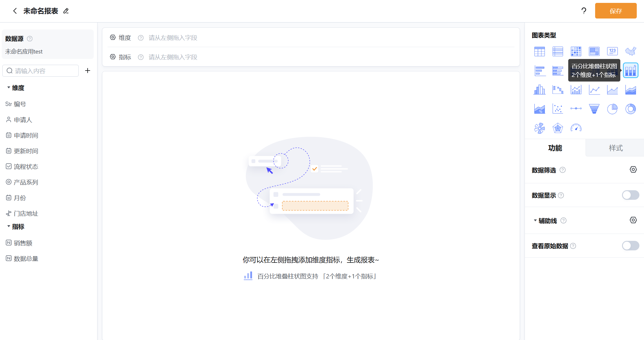Click the plus to add a field
The image size is (644, 340).
coord(88,71)
